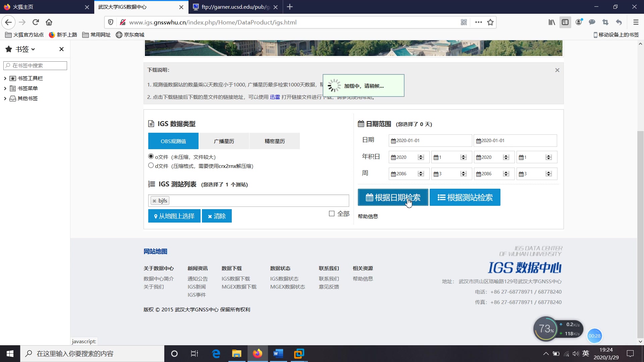
Task: Open site tracking protection shield icon
Action: (111, 22)
